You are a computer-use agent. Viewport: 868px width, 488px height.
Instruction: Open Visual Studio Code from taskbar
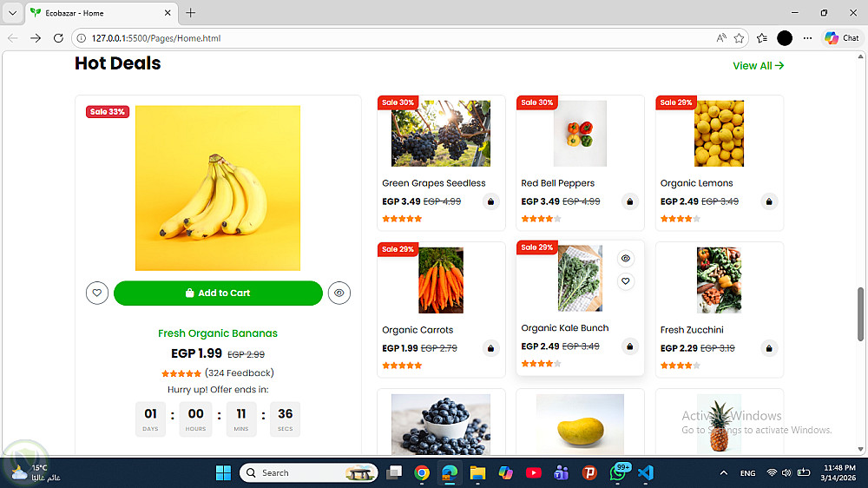coord(646,473)
